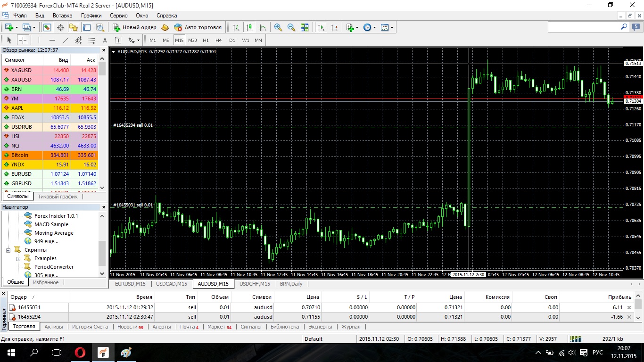Open the Журнал terminal tab

click(x=351, y=327)
